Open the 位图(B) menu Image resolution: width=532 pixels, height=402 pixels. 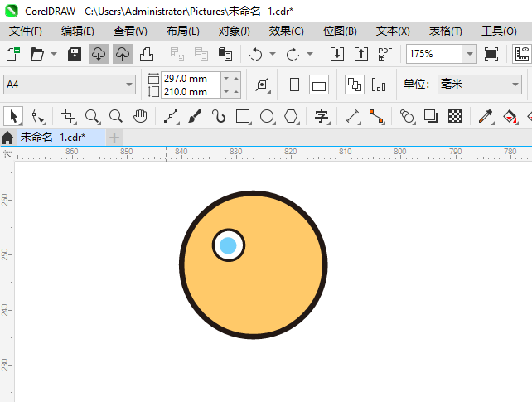click(x=340, y=31)
